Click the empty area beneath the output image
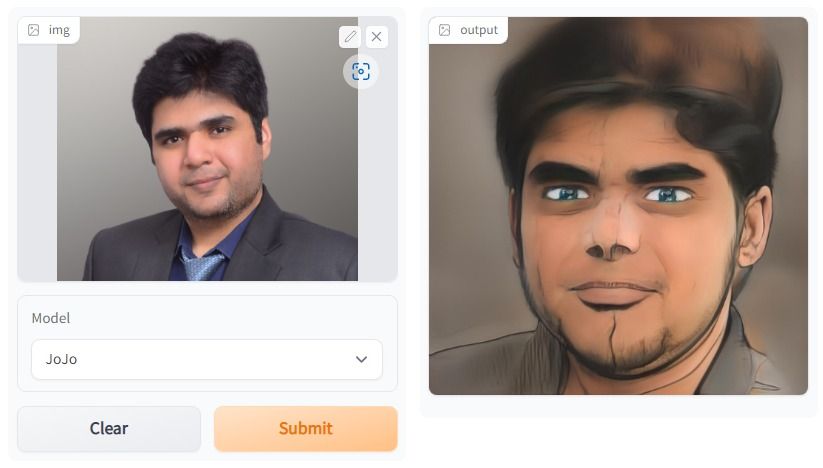Image resolution: width=823 pixels, height=468 pixels. (618, 406)
